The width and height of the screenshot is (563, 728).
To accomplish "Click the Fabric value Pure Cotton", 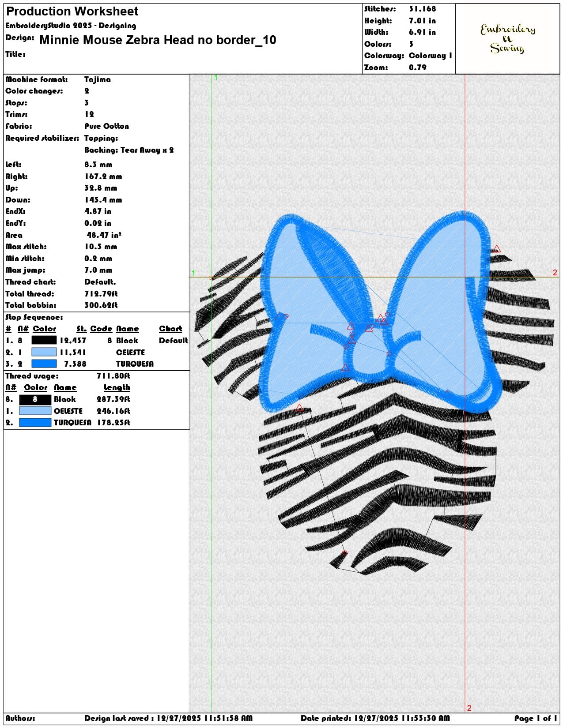I will (106, 126).
